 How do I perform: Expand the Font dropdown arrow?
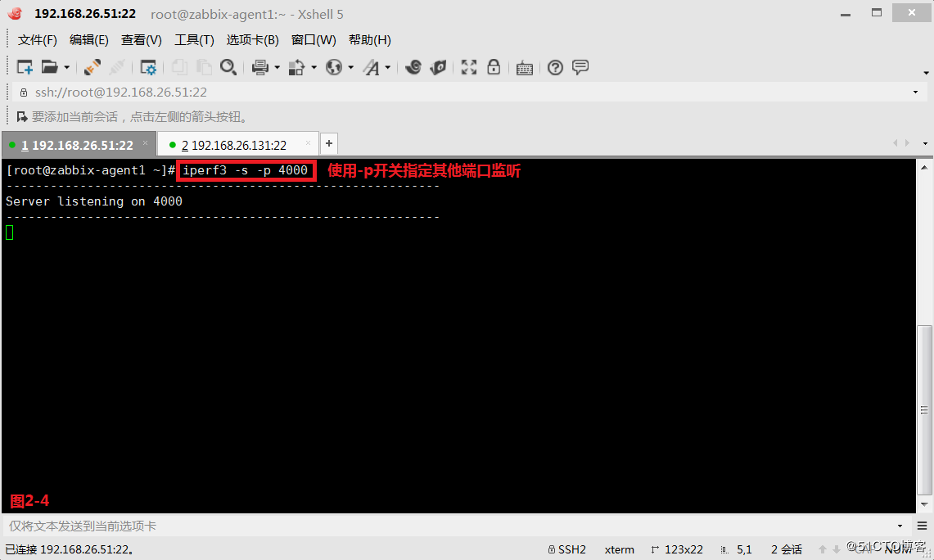(388, 67)
